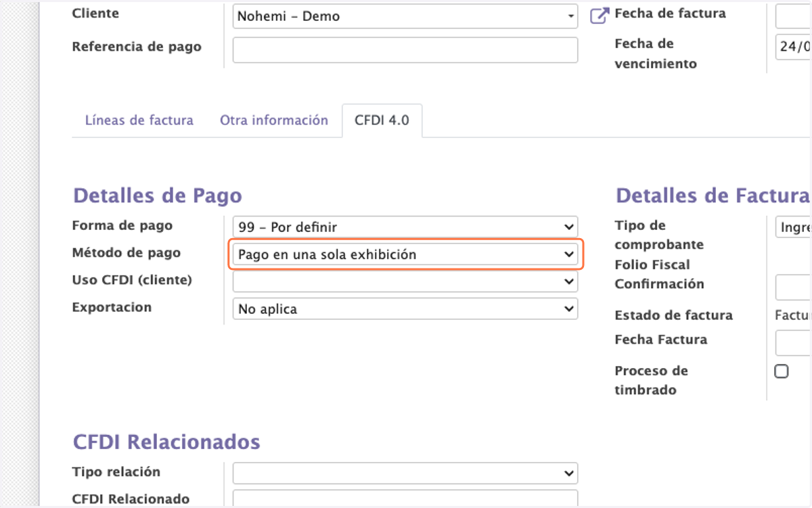Click the Referencia de pago label
The width and height of the screenshot is (812, 508).
pos(137,47)
